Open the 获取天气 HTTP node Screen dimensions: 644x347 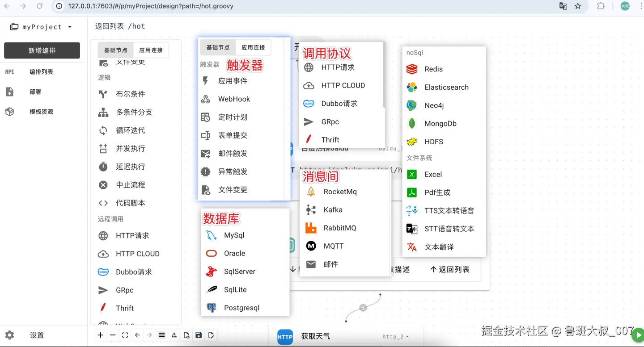point(315,336)
